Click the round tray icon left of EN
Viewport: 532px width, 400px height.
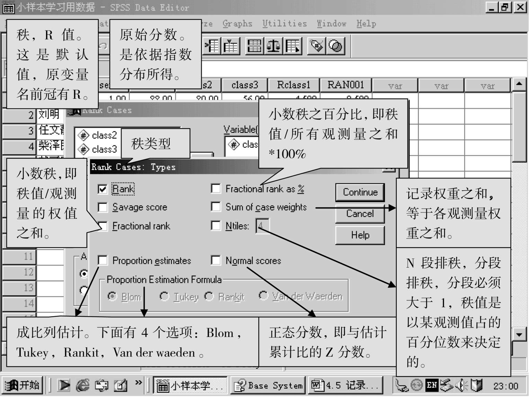pyautogui.click(x=417, y=385)
